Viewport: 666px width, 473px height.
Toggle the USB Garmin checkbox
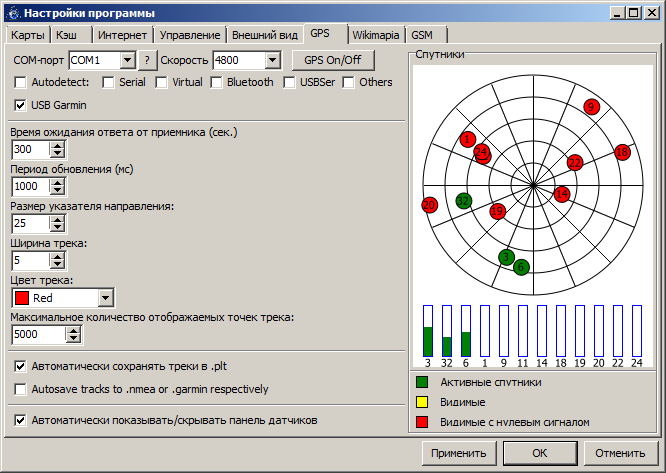click(x=21, y=105)
